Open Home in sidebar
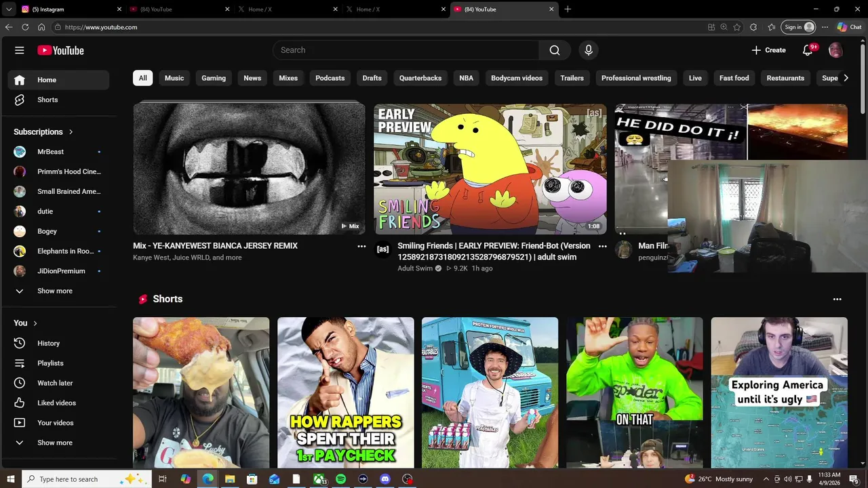 (x=58, y=80)
